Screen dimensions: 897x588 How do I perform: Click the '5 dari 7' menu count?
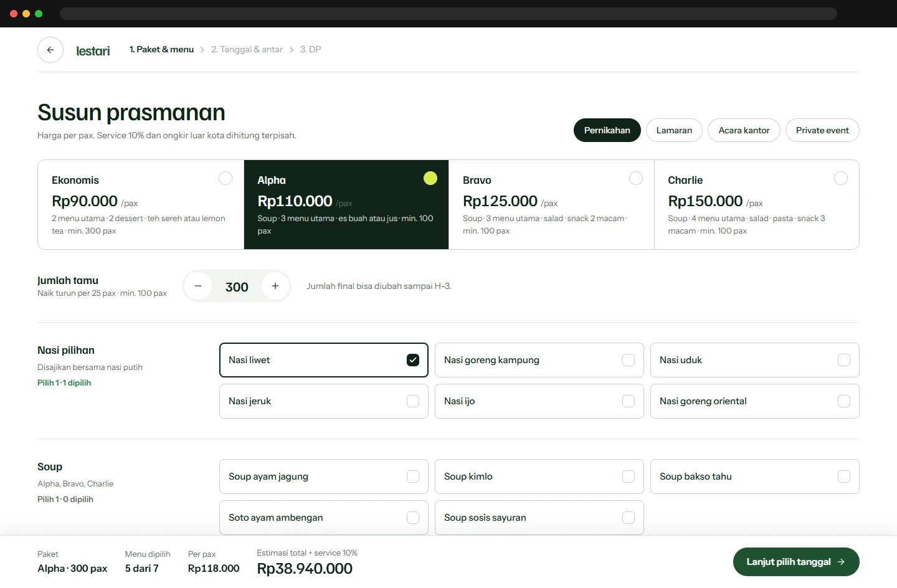(x=141, y=569)
